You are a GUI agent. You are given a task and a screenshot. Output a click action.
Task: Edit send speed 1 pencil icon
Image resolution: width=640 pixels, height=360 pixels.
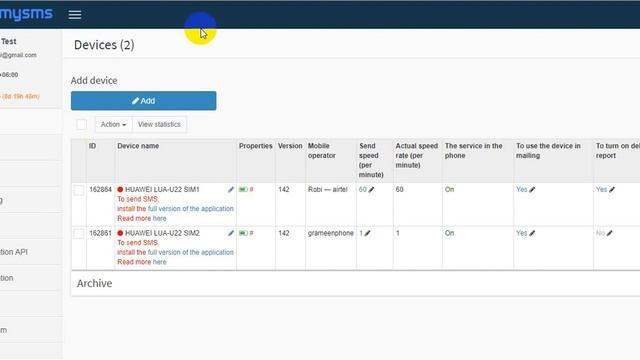click(367, 233)
